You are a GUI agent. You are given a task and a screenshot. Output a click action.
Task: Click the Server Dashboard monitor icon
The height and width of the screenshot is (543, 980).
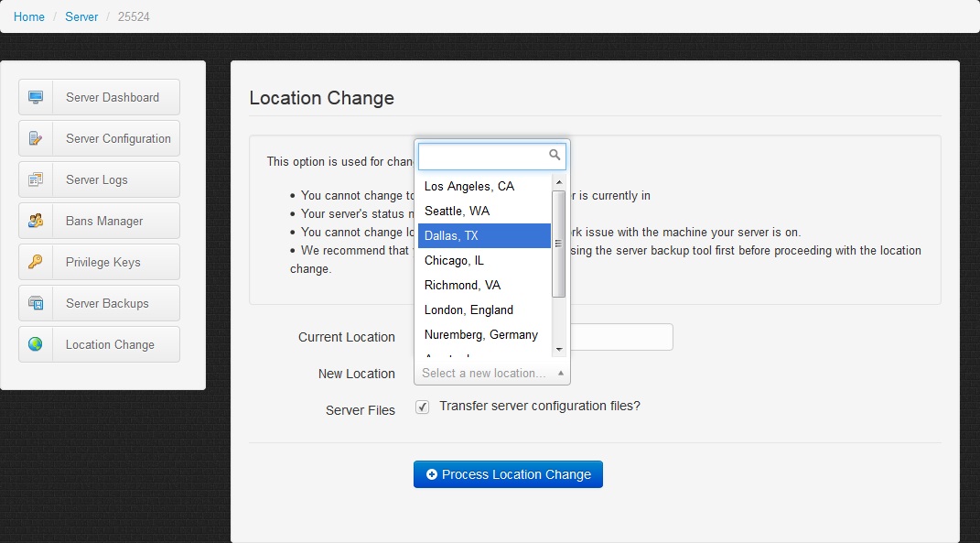(x=36, y=97)
